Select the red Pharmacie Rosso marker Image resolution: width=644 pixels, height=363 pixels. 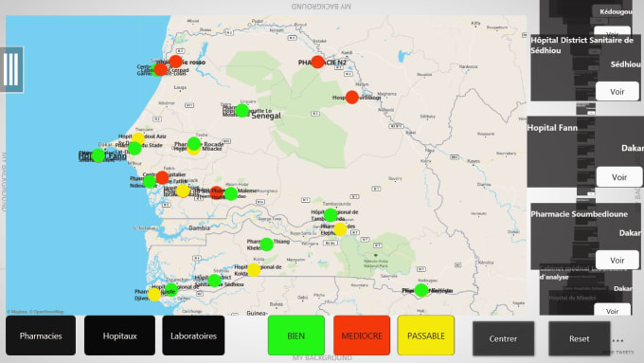click(x=176, y=62)
